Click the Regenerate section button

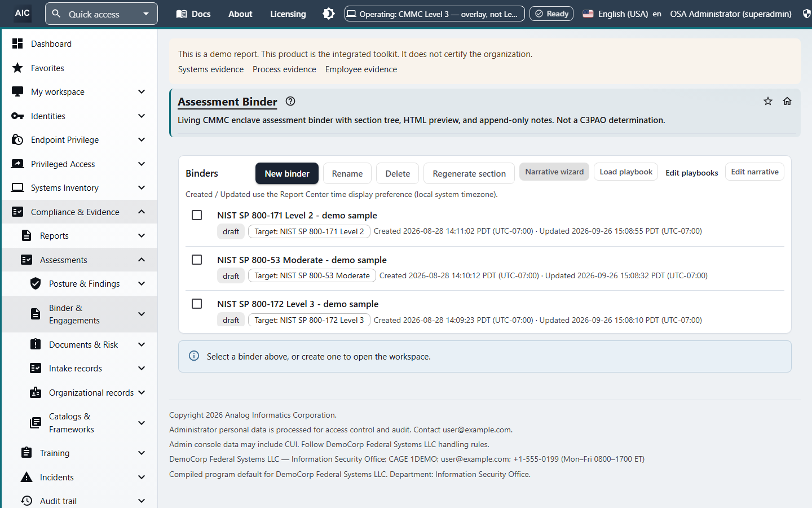[469, 173]
